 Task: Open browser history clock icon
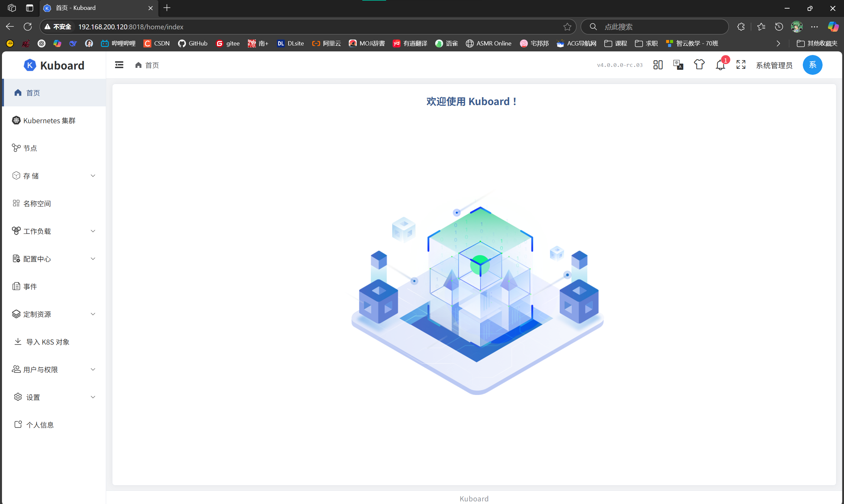tap(779, 26)
